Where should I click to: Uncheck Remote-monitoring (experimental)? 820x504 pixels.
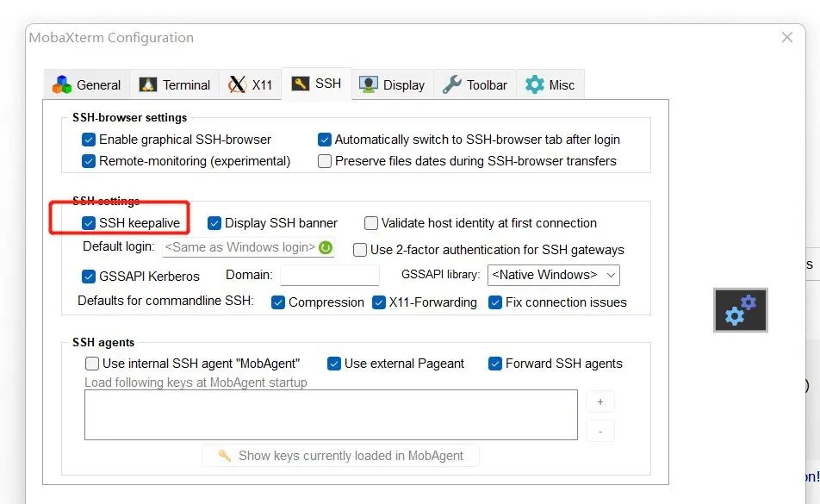tap(89, 161)
